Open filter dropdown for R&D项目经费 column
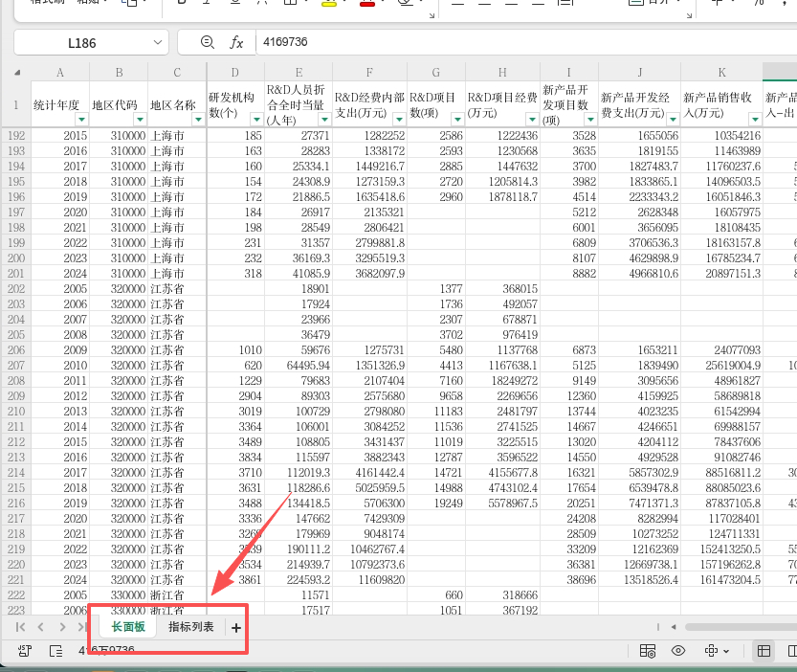Screen dimensions: 797x672 tap(532, 120)
